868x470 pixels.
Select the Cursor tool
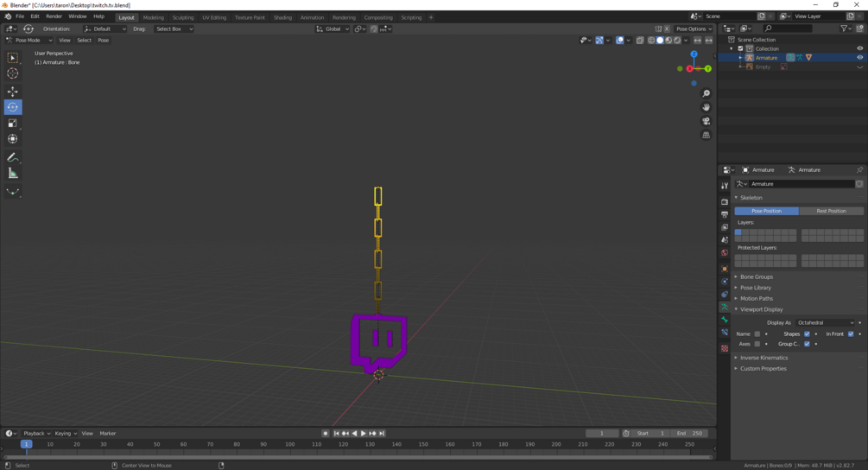pyautogui.click(x=13, y=73)
